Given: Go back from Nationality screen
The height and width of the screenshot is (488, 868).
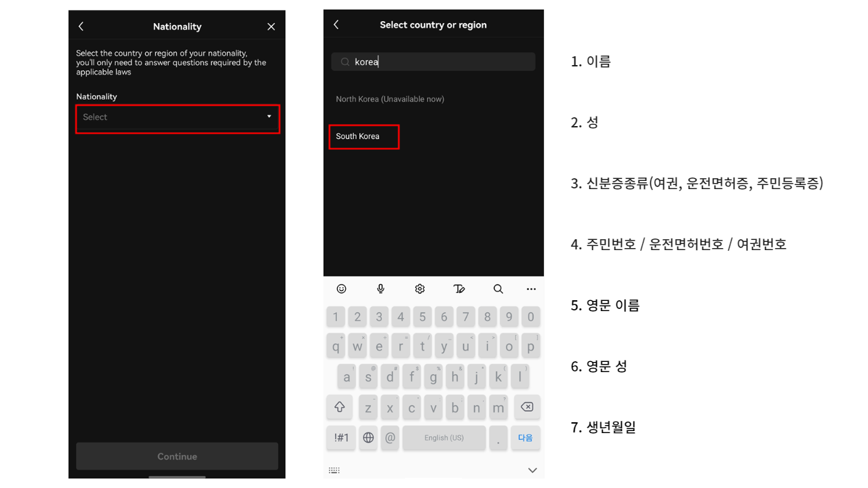Looking at the screenshot, I should click(x=81, y=26).
